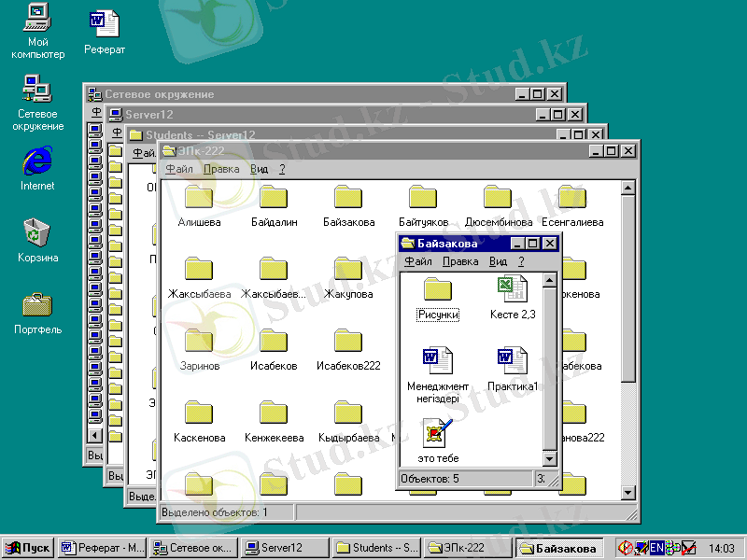This screenshot has height=560, width=747.
Task: Click scroll down arrow of ЭПк-222 window
Action: click(x=628, y=494)
